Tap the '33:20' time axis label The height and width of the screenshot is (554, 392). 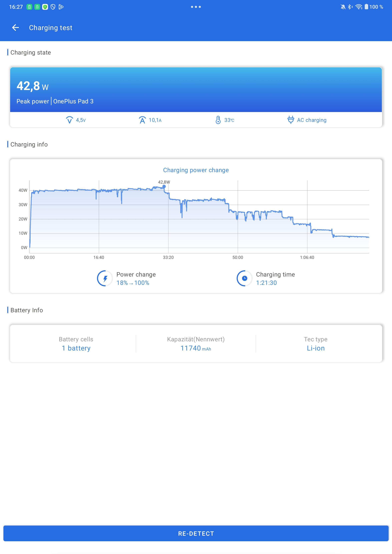coord(168,257)
